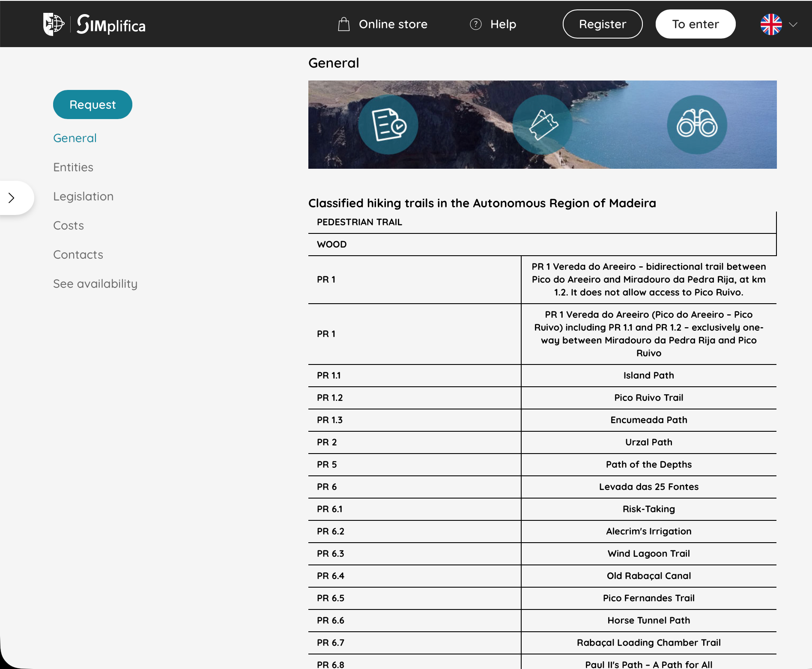Click the Help question mark icon
Screen dimensions: 812x669
pyautogui.click(x=476, y=24)
